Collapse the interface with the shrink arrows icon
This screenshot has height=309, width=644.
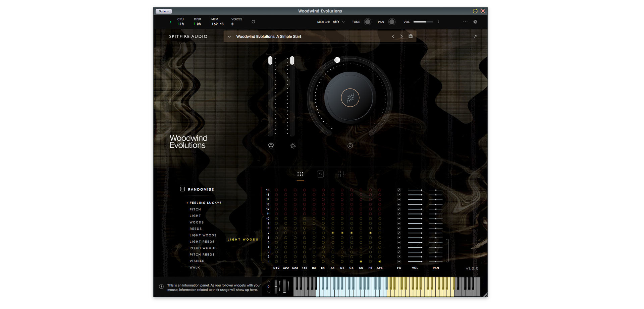(475, 37)
